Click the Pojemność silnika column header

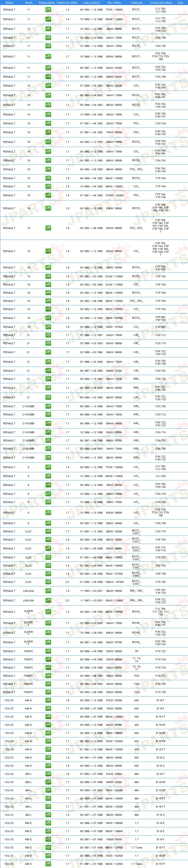coord(67,3)
